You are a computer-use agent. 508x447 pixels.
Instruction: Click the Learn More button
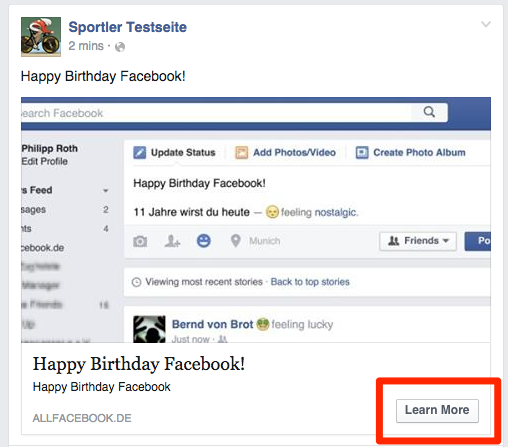click(437, 411)
